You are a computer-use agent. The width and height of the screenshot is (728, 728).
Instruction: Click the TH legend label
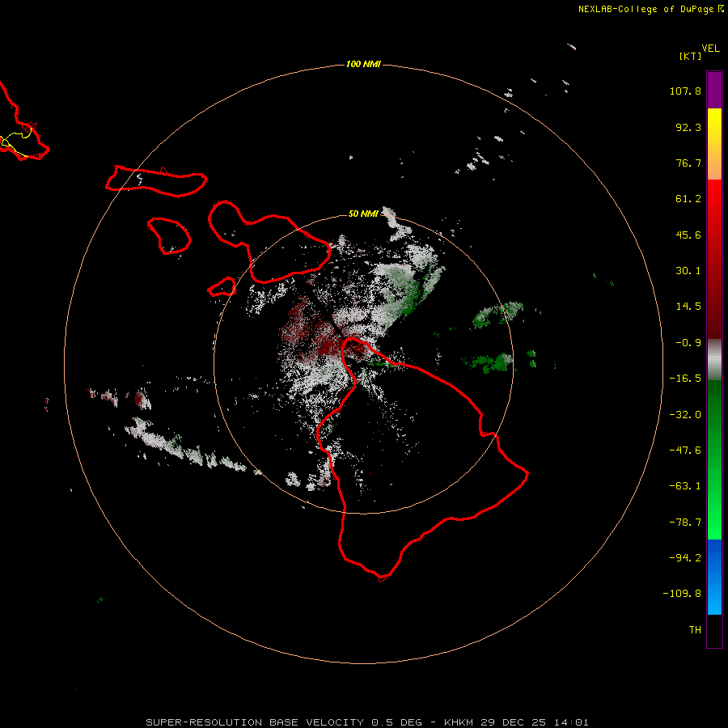coord(695,630)
